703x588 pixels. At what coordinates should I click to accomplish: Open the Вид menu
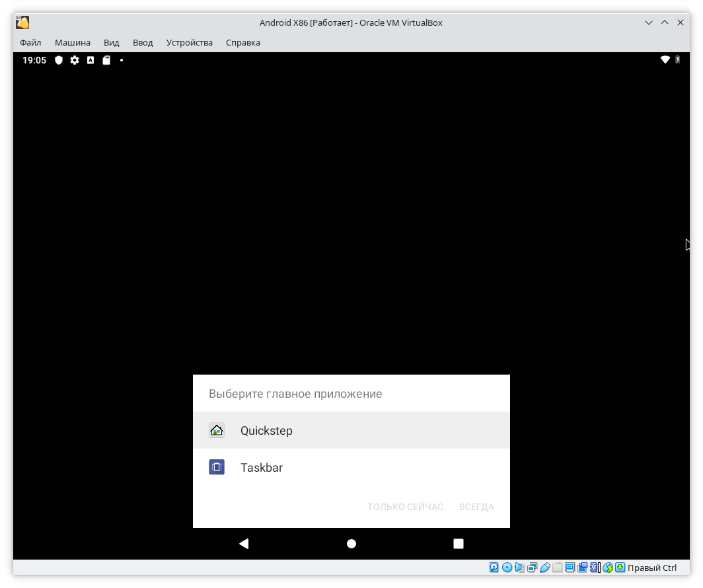pos(112,42)
